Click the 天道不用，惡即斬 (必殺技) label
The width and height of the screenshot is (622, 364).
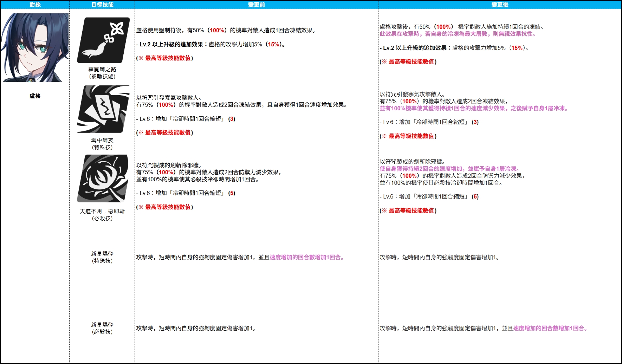coord(102,215)
